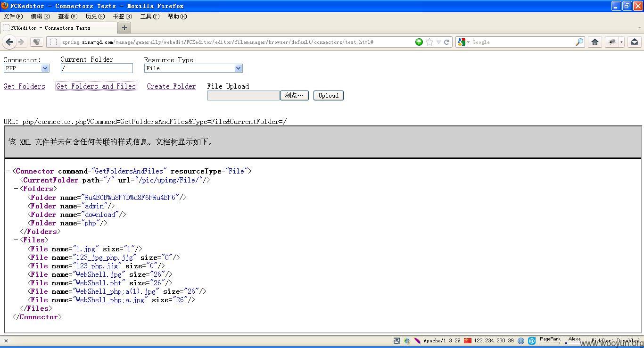
Task: Click the page identity icon in the address bar
Action: coord(53,42)
